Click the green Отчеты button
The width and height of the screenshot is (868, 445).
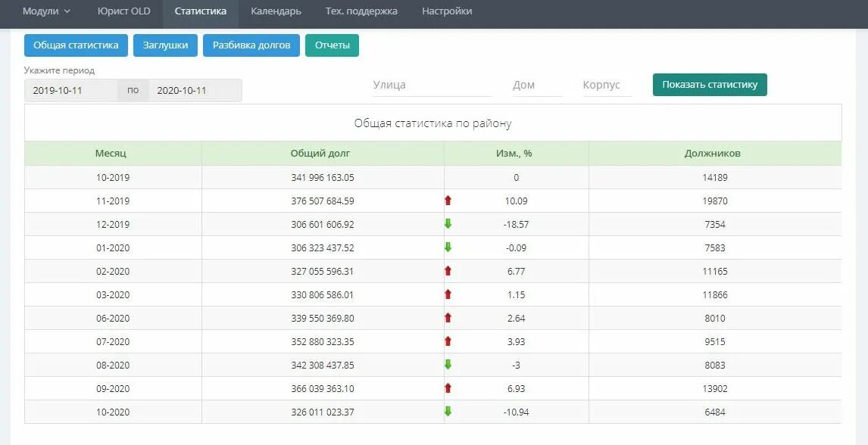click(333, 45)
